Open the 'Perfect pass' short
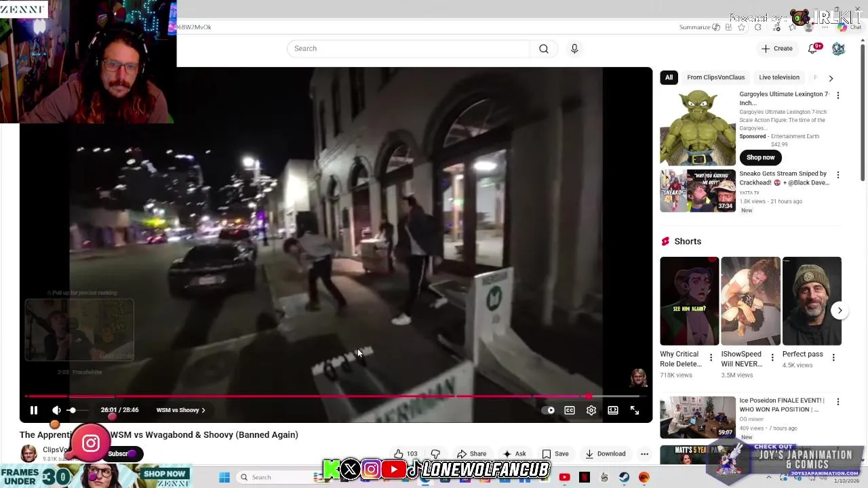This screenshot has height=488, width=868. tap(812, 301)
